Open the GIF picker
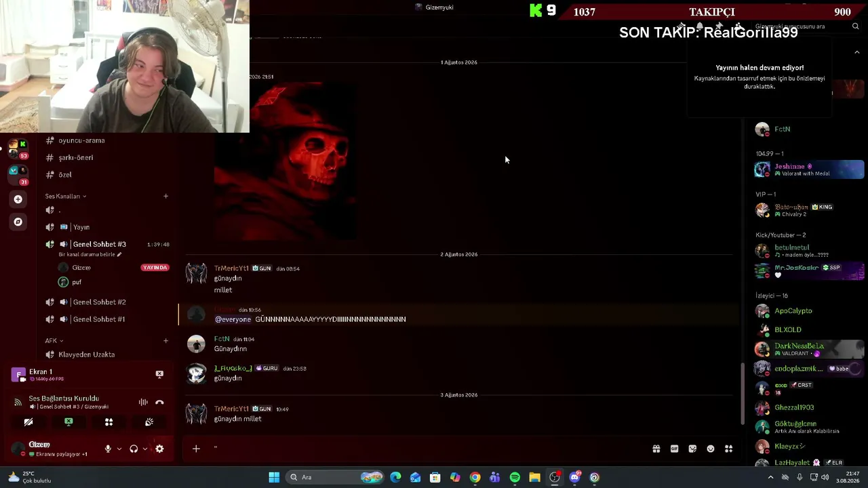The width and height of the screenshot is (868, 488). [675, 449]
